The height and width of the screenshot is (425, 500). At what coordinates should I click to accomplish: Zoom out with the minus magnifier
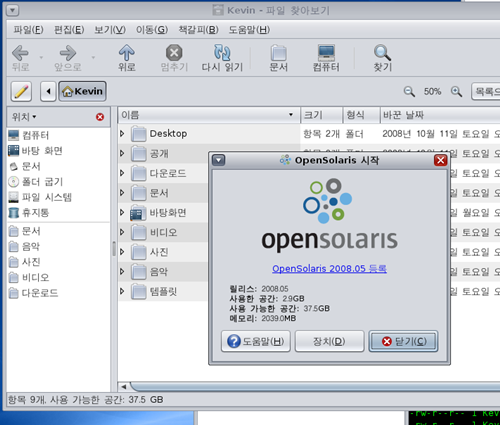tap(409, 91)
